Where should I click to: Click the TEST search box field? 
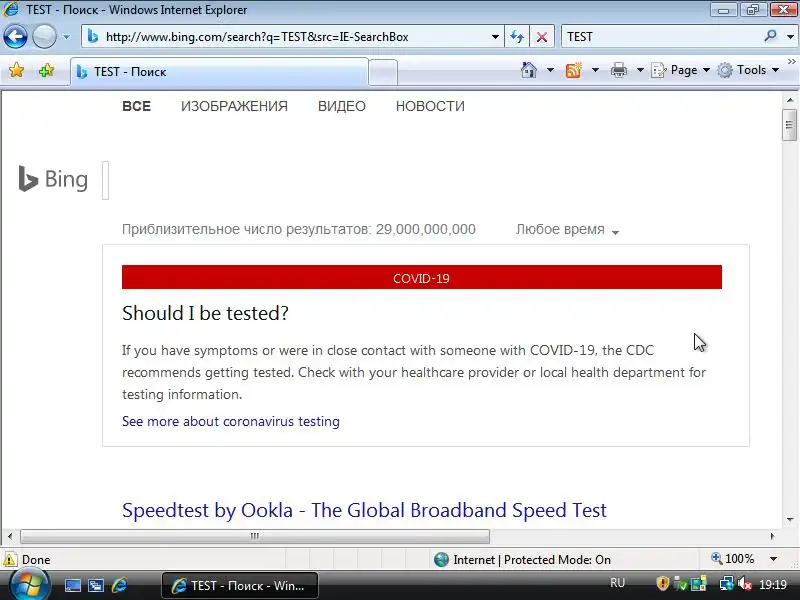(x=661, y=37)
